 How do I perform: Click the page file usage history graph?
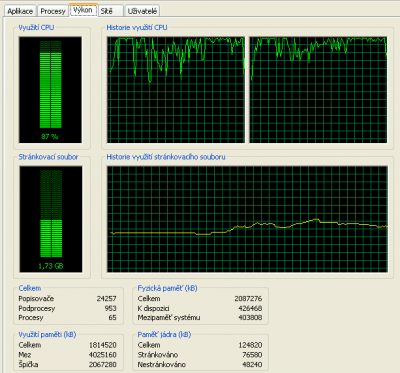coord(247,219)
